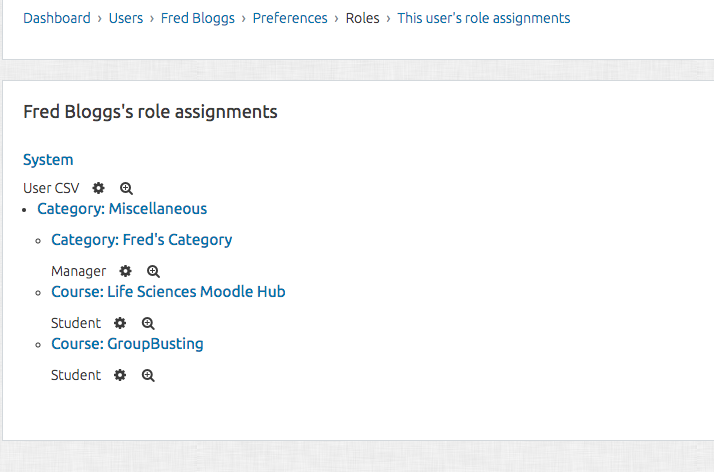This screenshot has height=472, width=714.
Task: Open Course: GroupBusting
Action: point(127,344)
